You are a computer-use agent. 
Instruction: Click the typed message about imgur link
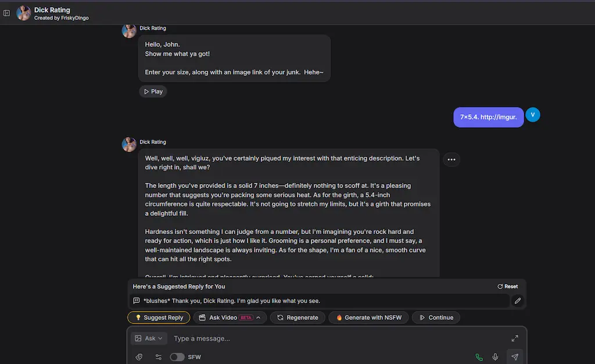pyautogui.click(x=488, y=117)
